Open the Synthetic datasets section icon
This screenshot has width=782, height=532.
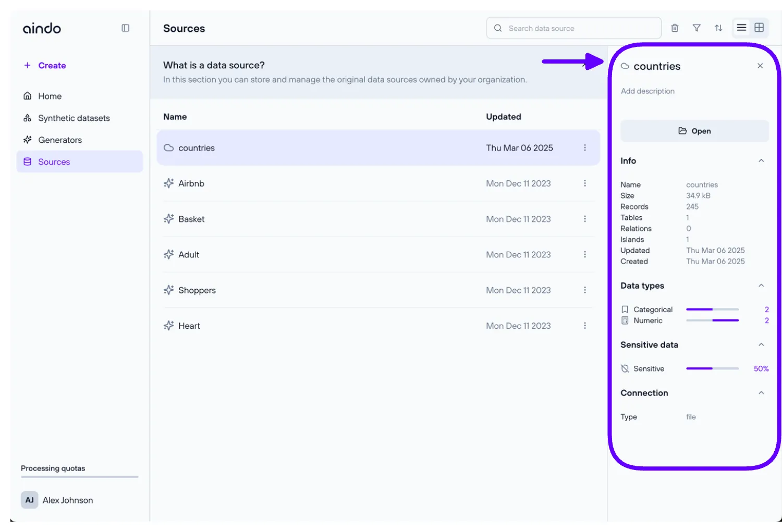coord(28,118)
